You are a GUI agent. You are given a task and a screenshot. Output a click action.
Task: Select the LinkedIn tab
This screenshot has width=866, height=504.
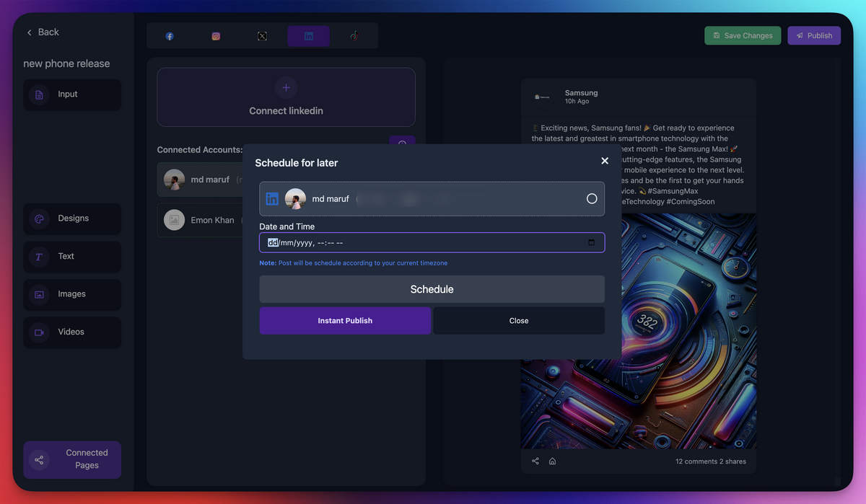309,36
